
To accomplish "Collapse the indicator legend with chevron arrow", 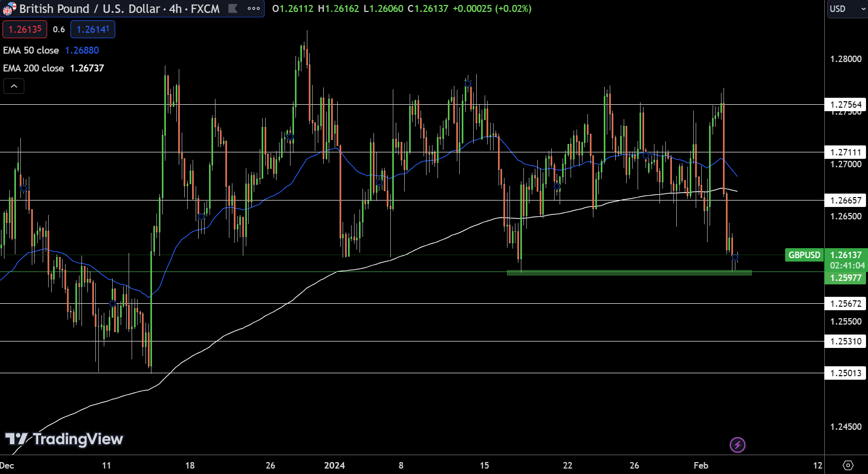I will pos(14,86).
